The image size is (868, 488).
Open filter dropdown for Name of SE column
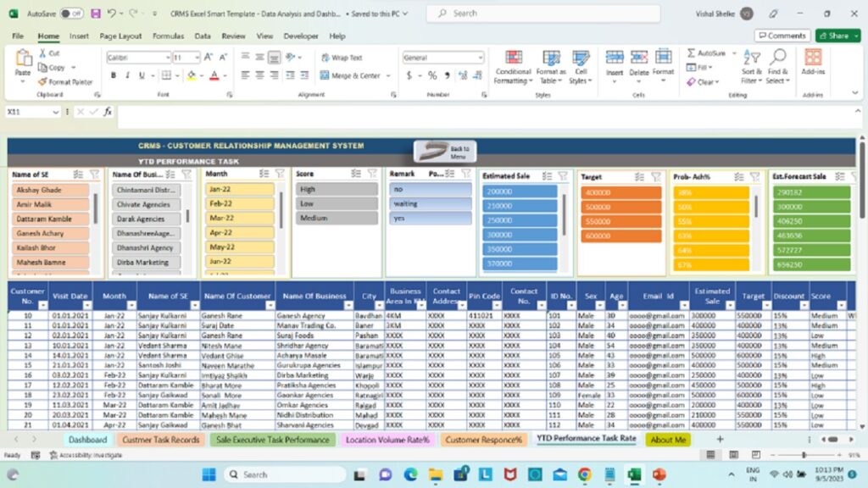[194, 305]
